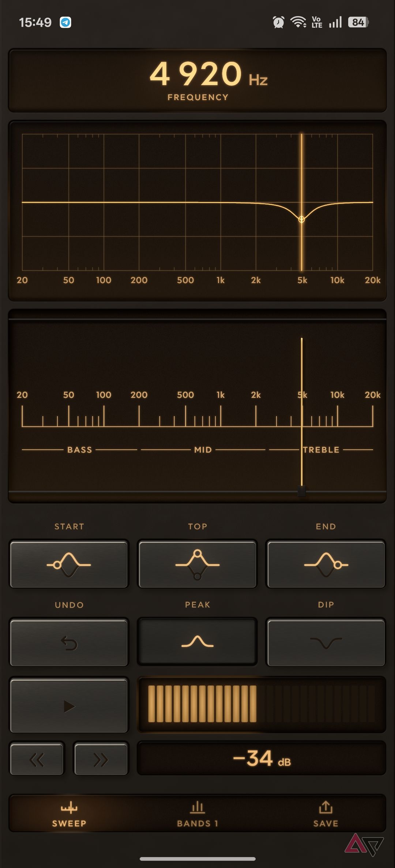Tap 10k on the EQ graph axis
Viewport: 395px width, 868px height.
337,280
